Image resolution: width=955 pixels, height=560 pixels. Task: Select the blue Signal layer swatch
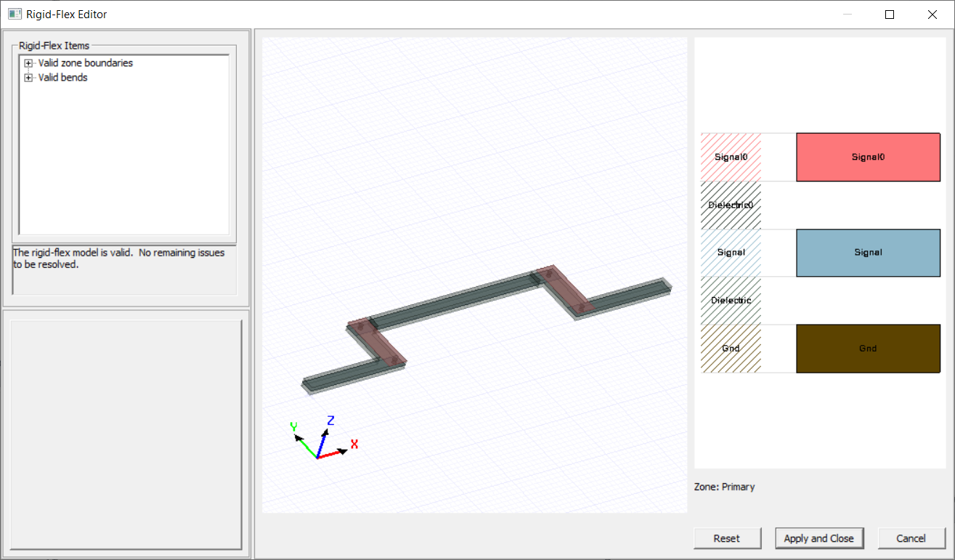coord(868,252)
